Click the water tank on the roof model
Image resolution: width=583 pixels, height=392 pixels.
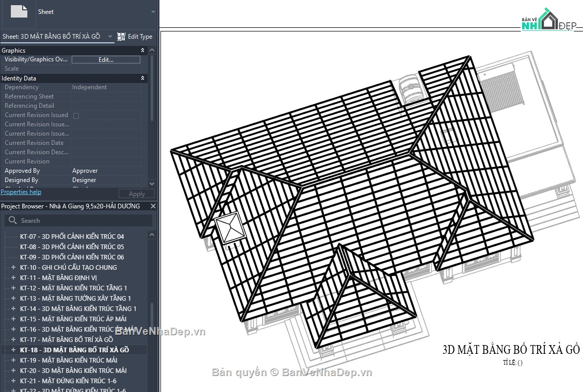coord(411,88)
